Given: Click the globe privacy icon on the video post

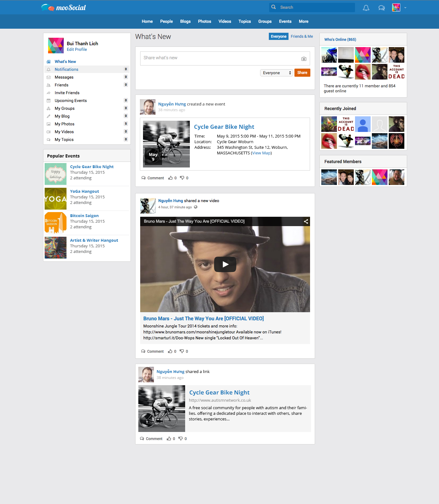Looking at the screenshot, I should (x=196, y=207).
